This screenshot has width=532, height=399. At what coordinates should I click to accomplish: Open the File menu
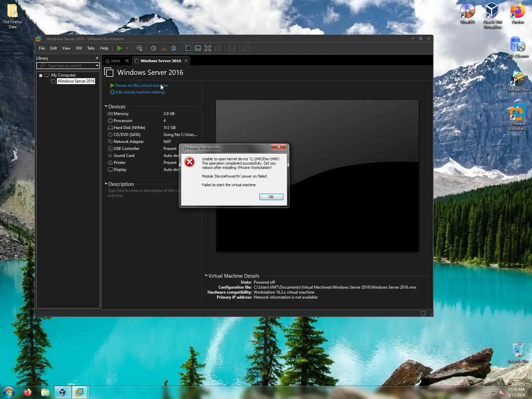(x=42, y=48)
